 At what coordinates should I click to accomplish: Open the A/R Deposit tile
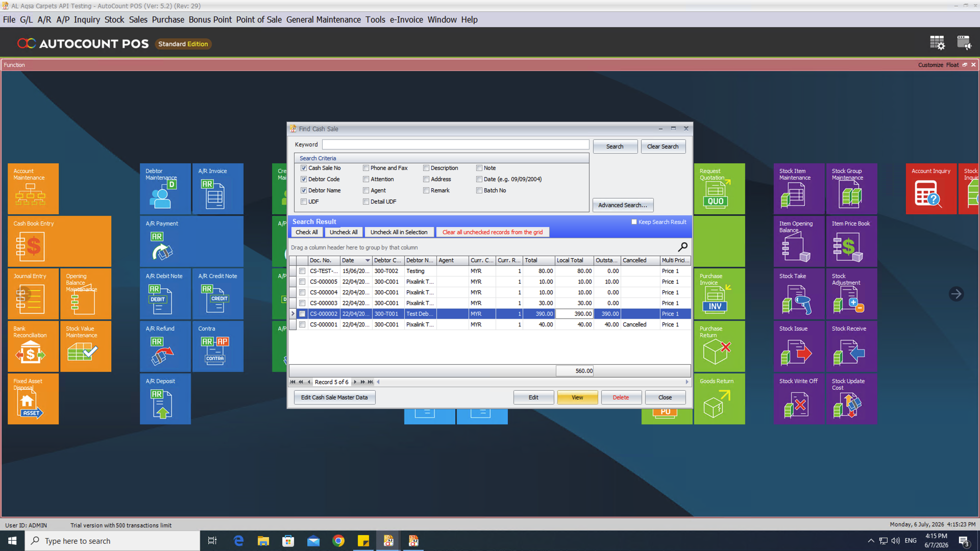tap(165, 399)
